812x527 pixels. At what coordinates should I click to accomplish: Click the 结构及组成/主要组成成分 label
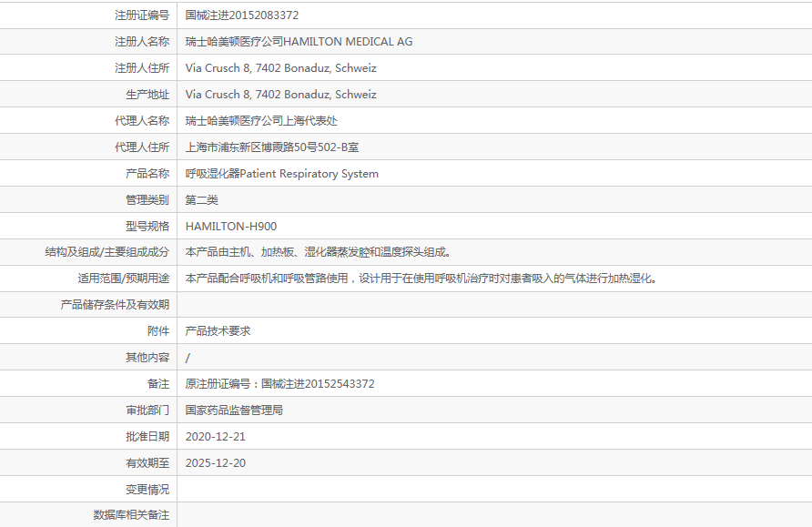[x=107, y=253]
